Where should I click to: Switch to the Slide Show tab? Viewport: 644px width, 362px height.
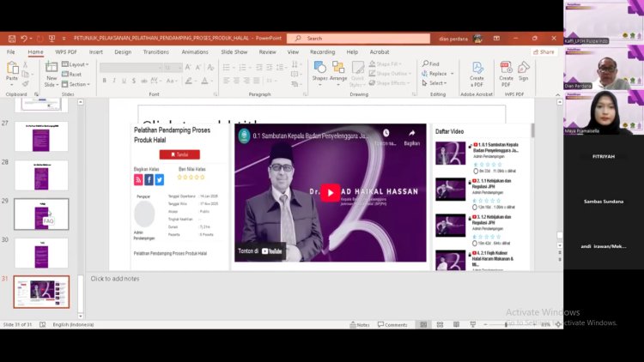coord(234,51)
